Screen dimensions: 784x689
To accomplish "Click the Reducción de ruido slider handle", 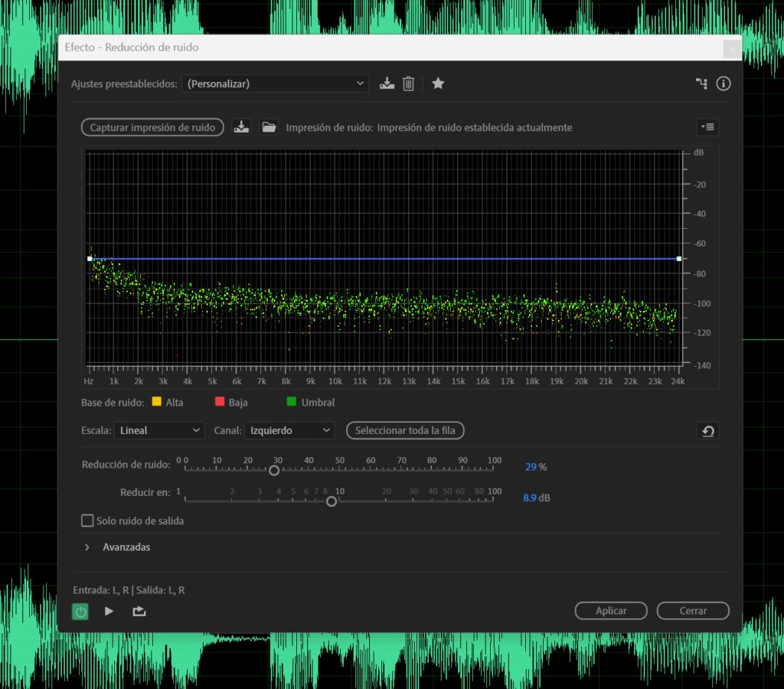I will [x=274, y=471].
